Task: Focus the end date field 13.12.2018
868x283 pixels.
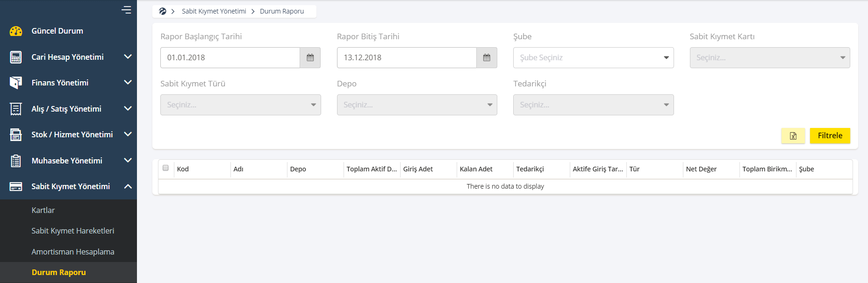Action: click(407, 57)
